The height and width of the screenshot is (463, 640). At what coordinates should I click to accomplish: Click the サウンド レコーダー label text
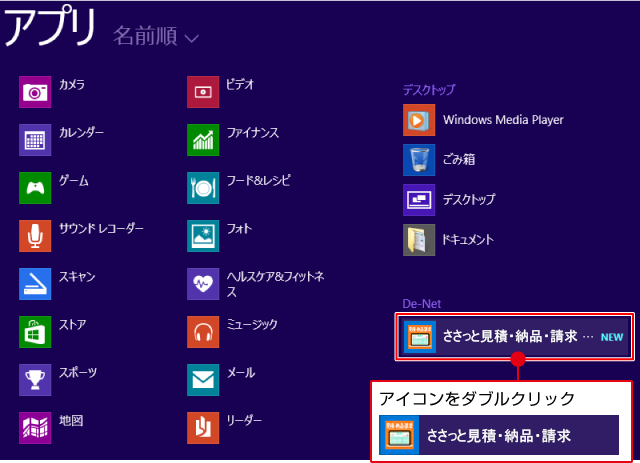tap(101, 229)
